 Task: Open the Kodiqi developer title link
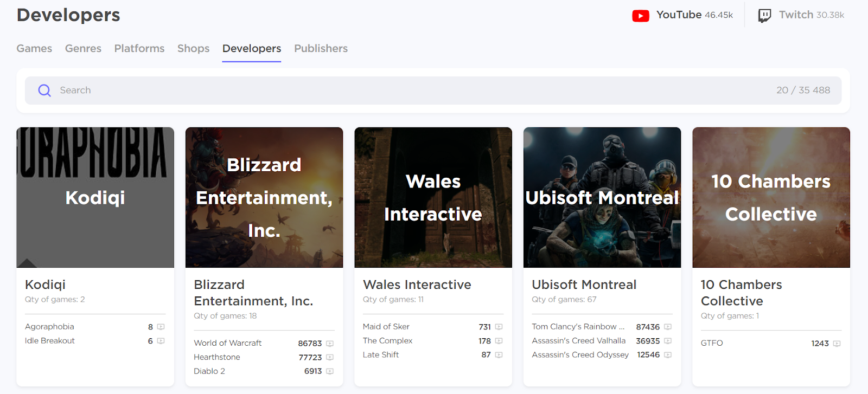[x=46, y=285]
